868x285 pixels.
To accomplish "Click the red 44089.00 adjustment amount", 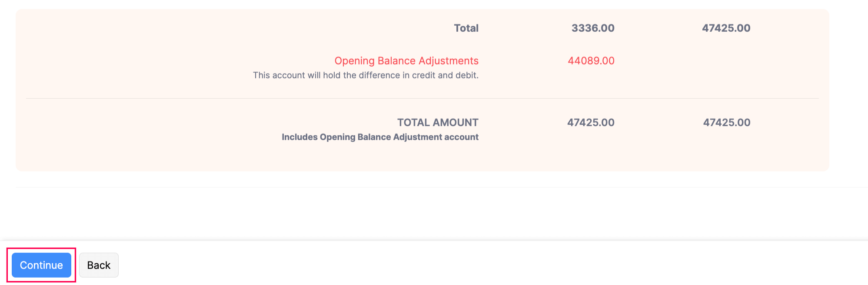I will tap(591, 61).
